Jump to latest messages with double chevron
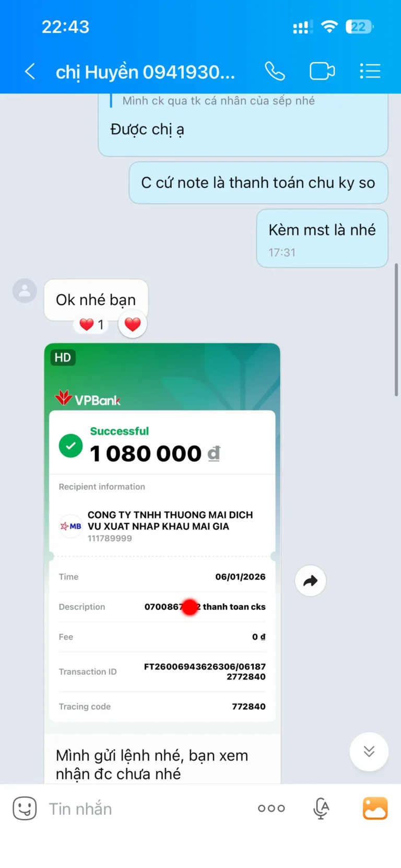401x868 pixels. point(369,752)
